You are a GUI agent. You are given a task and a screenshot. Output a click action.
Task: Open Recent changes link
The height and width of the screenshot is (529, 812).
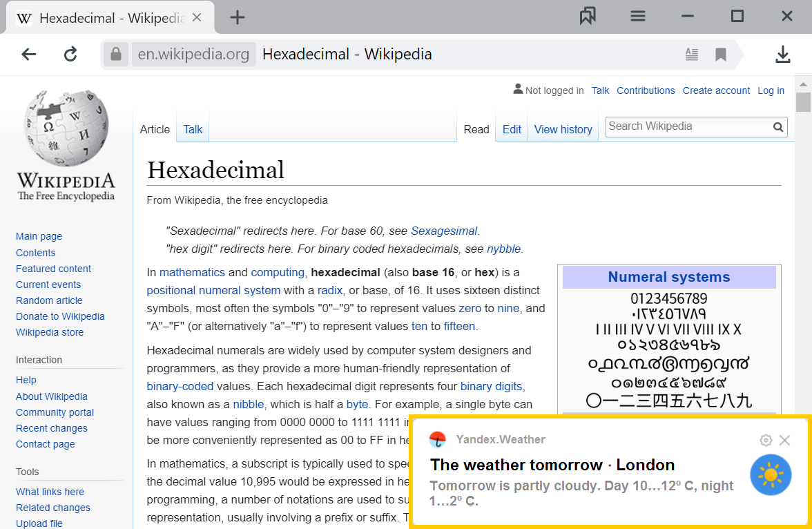point(51,428)
